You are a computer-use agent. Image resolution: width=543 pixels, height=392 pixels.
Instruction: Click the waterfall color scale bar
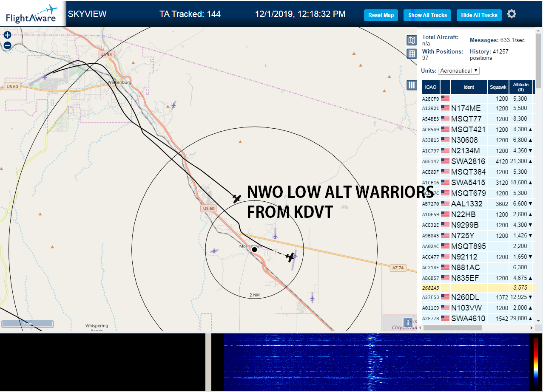pyautogui.click(x=536, y=361)
